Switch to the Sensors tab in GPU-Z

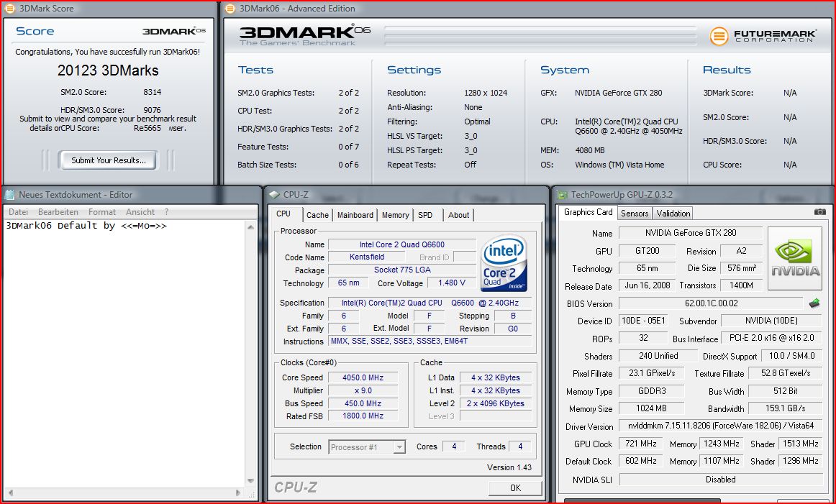[635, 213]
